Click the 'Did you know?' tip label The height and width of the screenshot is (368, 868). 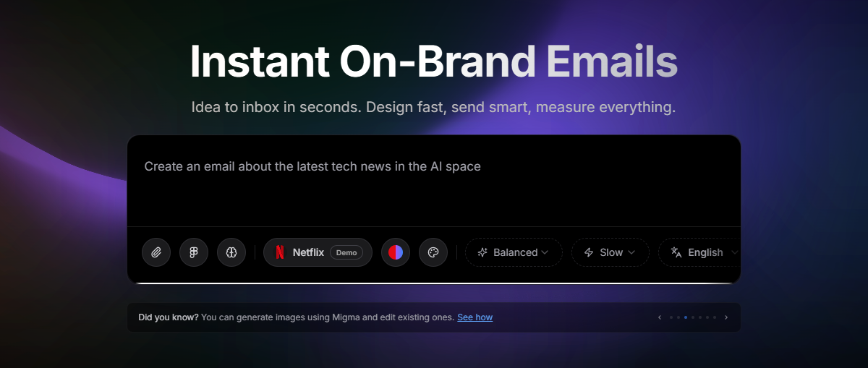tap(169, 317)
